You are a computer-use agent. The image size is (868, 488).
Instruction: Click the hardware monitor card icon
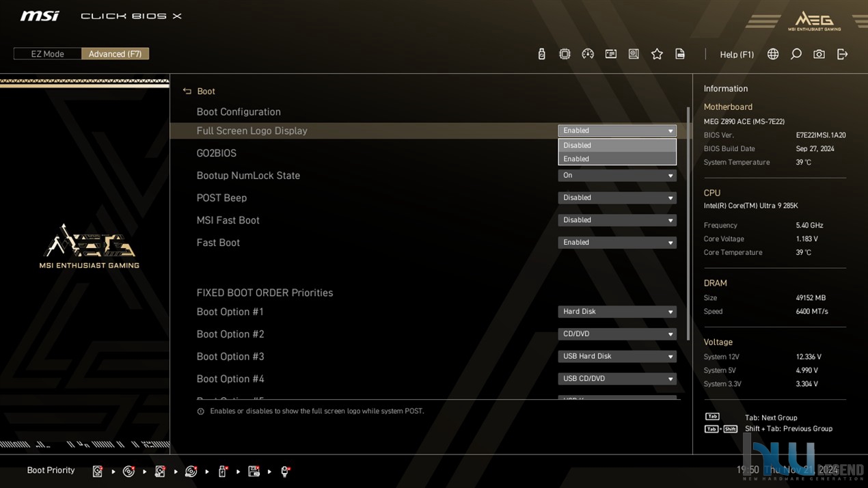pyautogui.click(x=611, y=54)
